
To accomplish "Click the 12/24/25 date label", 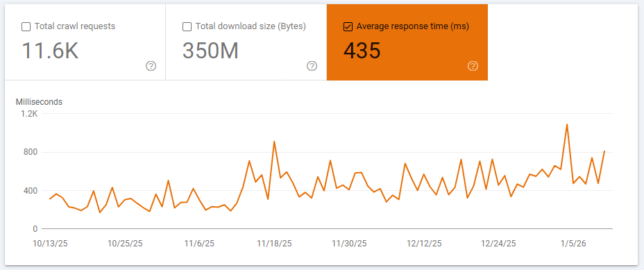I will [498, 244].
